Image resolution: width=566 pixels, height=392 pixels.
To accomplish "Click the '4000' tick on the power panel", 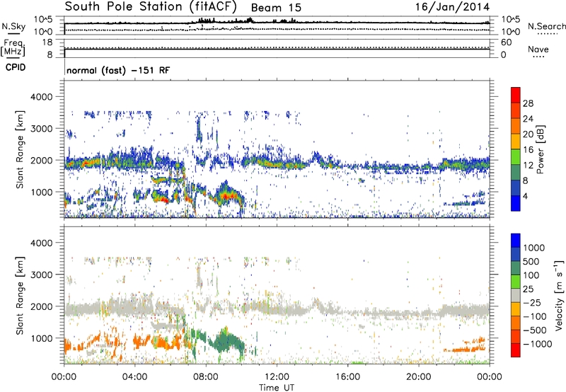I will (x=42, y=97).
